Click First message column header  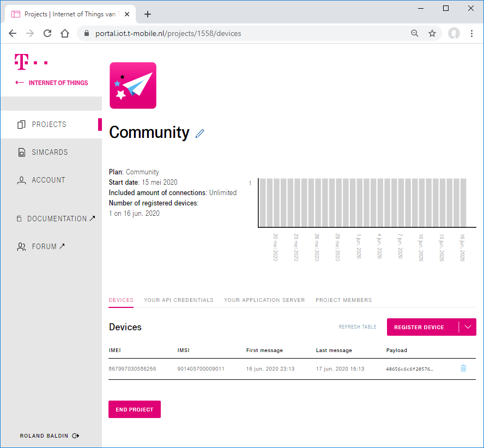point(264,350)
